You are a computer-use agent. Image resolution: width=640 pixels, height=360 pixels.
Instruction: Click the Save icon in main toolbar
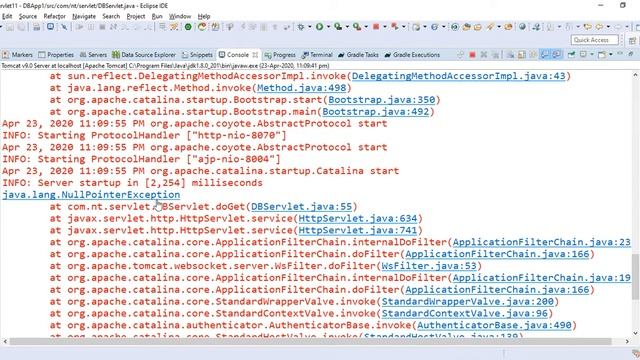coord(10,27)
